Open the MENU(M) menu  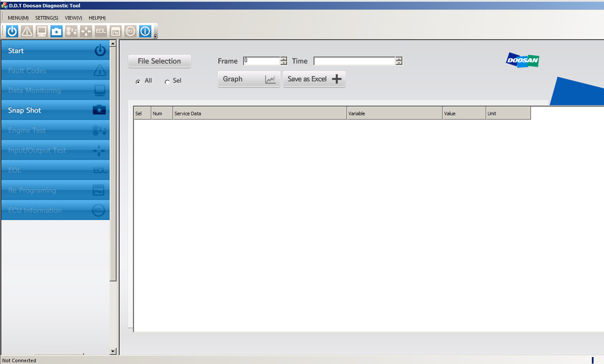tap(18, 18)
